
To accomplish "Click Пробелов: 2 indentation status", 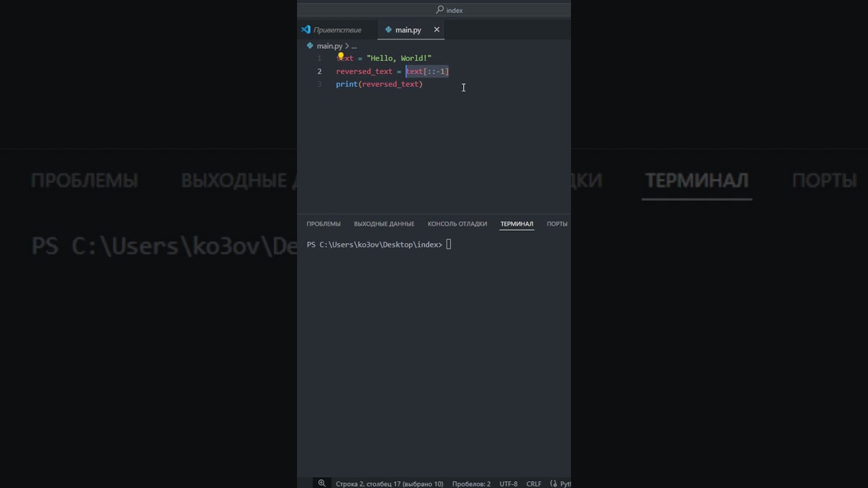I will pyautogui.click(x=471, y=484).
